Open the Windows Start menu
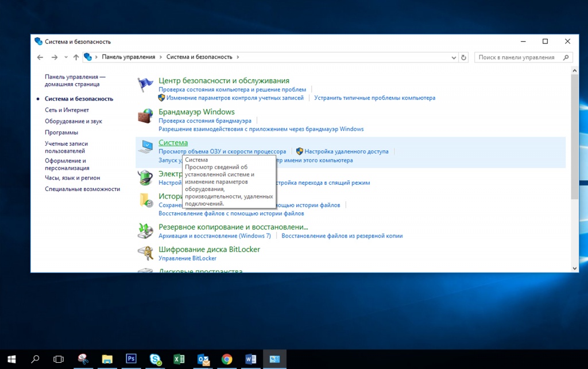Viewport: 588px width, 369px height. [x=11, y=359]
